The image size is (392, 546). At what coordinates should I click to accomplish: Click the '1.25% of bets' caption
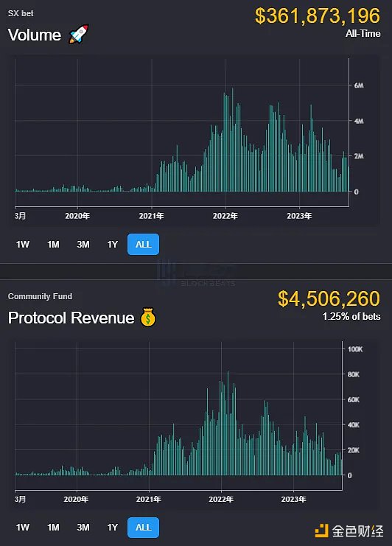351,317
